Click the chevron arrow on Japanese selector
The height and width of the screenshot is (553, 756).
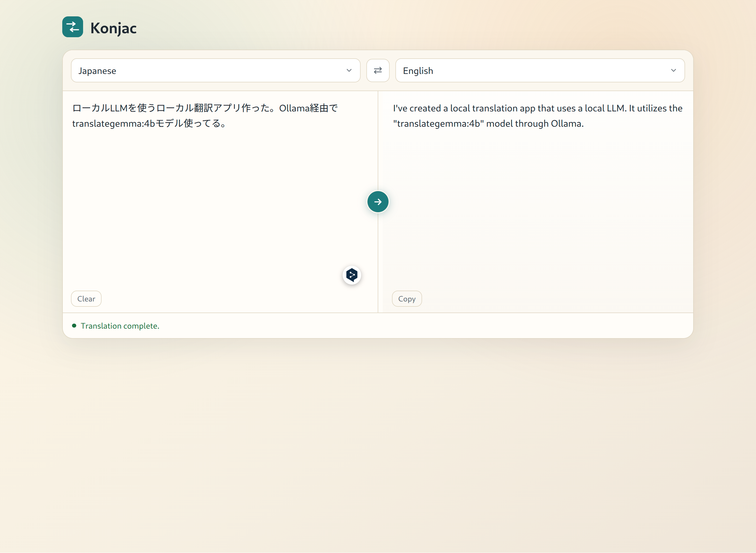pyautogui.click(x=349, y=70)
